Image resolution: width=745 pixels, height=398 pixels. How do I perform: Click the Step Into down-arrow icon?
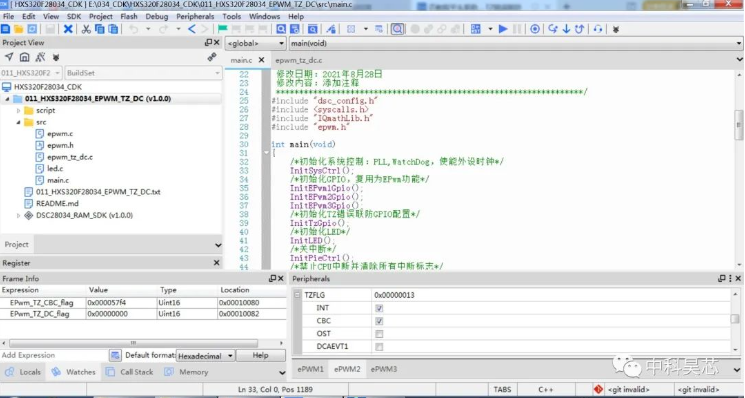[566, 29]
